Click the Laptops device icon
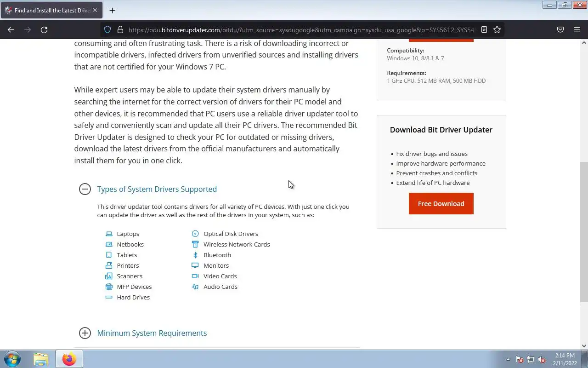588x368 pixels. click(109, 234)
